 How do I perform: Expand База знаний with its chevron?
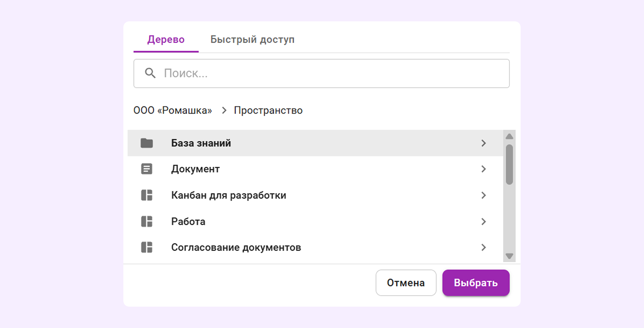[x=483, y=143]
